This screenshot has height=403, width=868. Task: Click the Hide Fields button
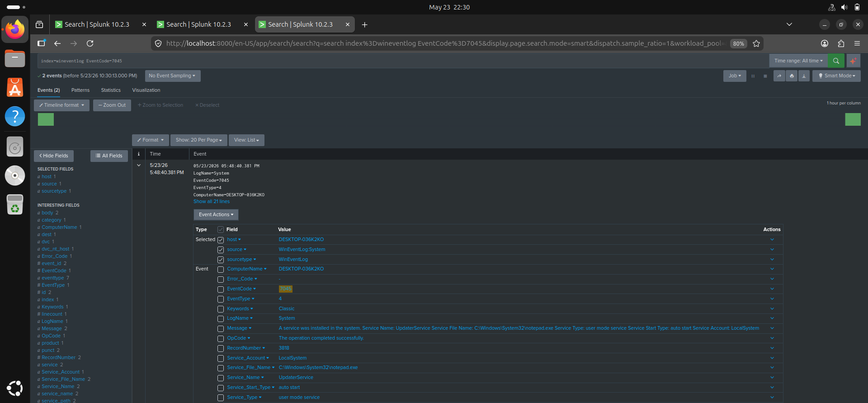click(54, 156)
